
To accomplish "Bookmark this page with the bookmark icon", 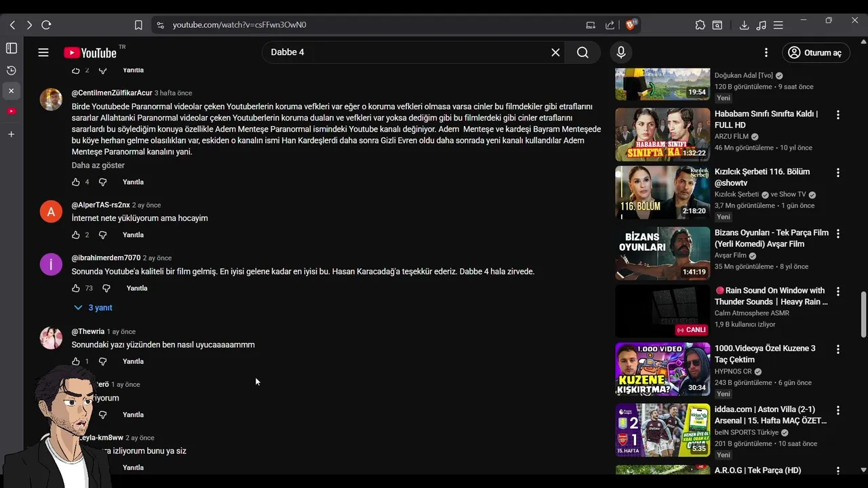I will tap(138, 25).
